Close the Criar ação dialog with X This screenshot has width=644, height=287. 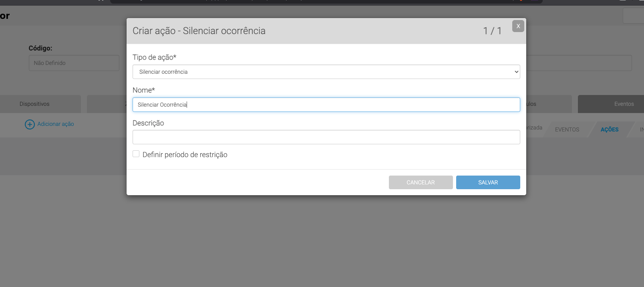[518, 26]
